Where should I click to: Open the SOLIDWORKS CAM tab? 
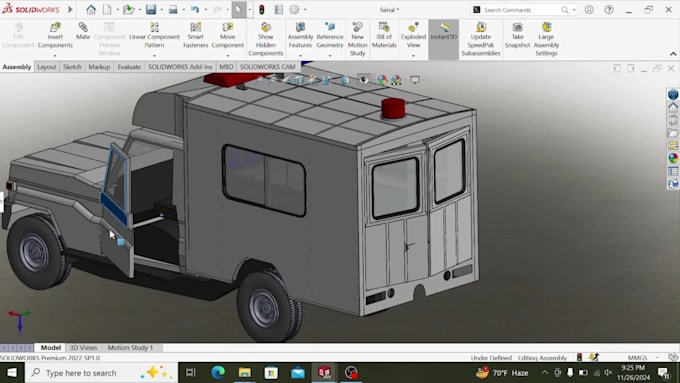coord(268,67)
